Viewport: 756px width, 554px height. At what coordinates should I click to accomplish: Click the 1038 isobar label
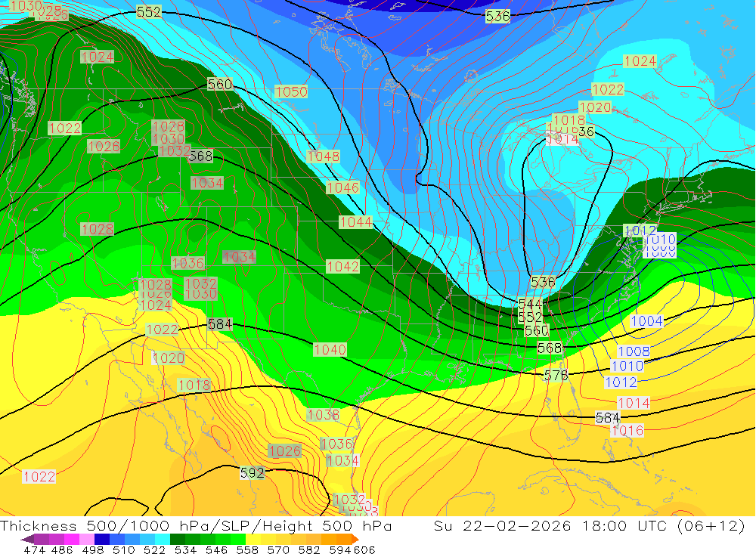pos(323,415)
